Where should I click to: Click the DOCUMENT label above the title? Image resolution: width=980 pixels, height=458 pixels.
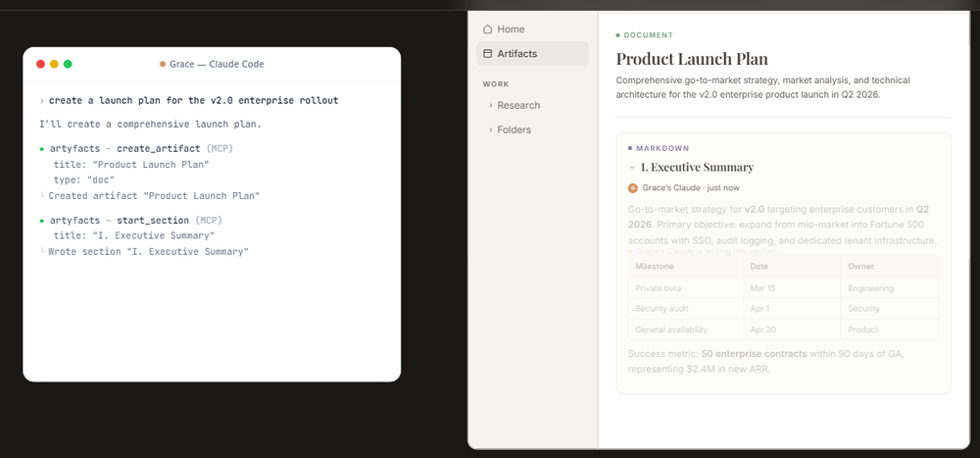[x=648, y=35]
